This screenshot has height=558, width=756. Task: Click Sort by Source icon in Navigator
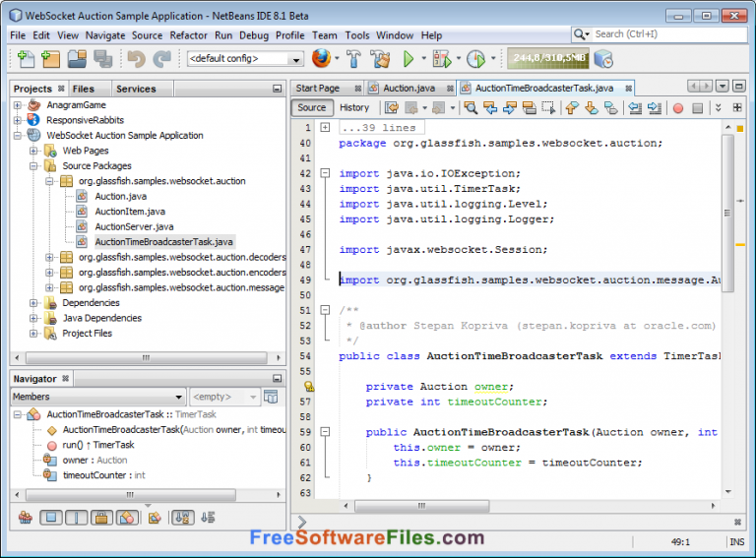coord(208,518)
